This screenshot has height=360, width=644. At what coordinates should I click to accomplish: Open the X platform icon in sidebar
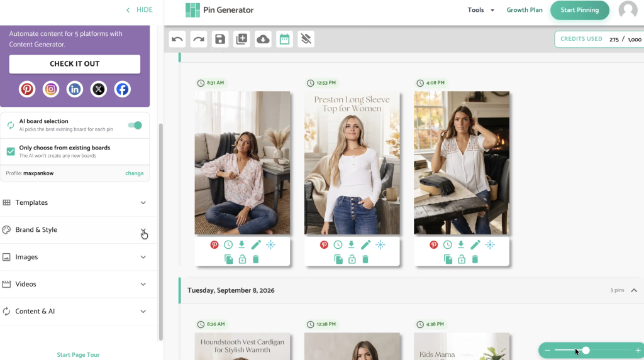point(99,89)
